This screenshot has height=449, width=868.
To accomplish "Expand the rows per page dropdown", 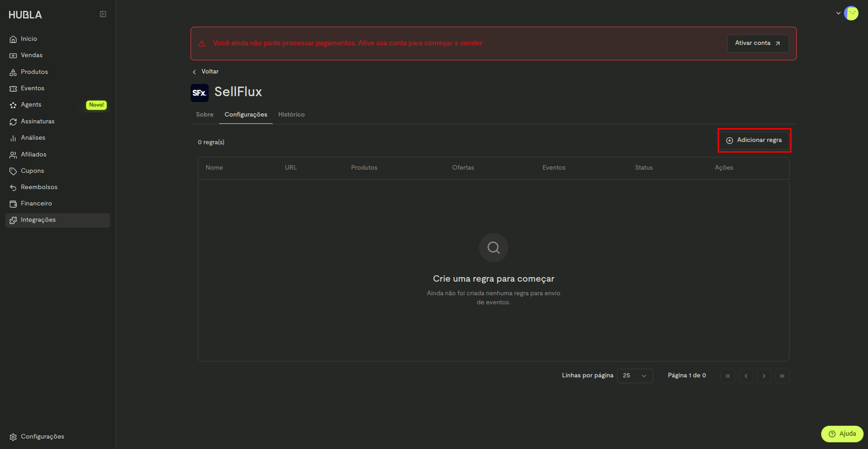I will 635,376.
